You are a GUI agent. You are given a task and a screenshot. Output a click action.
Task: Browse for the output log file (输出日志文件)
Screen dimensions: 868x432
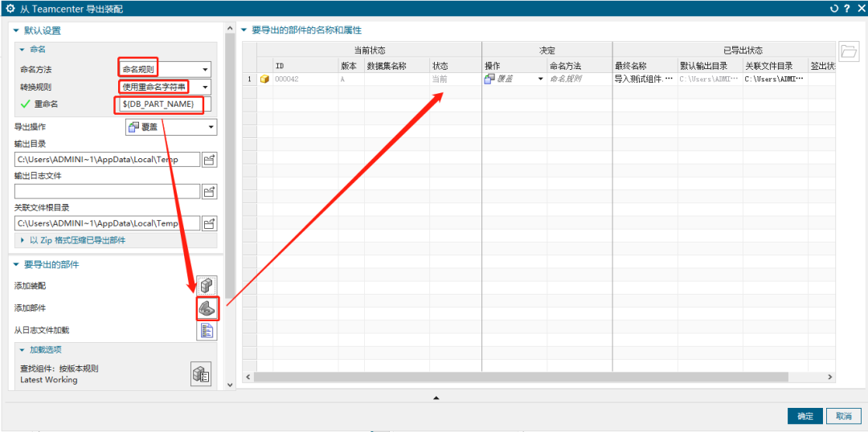tap(209, 191)
